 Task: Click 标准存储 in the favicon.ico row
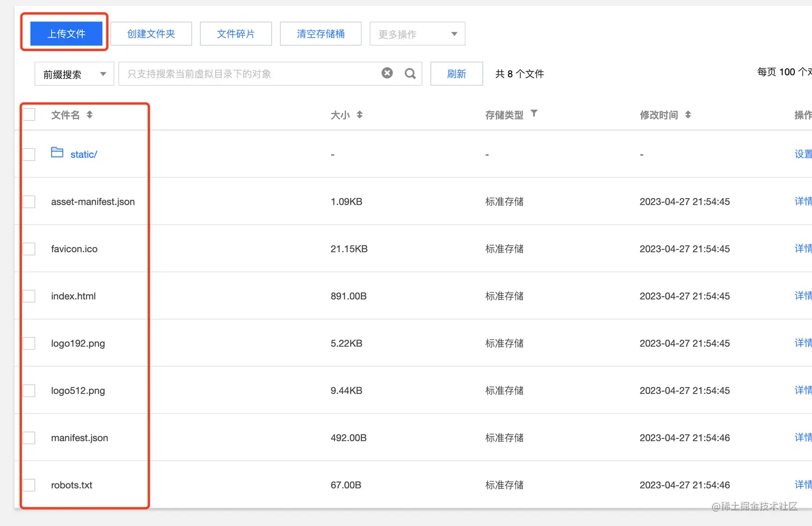pyautogui.click(x=504, y=249)
